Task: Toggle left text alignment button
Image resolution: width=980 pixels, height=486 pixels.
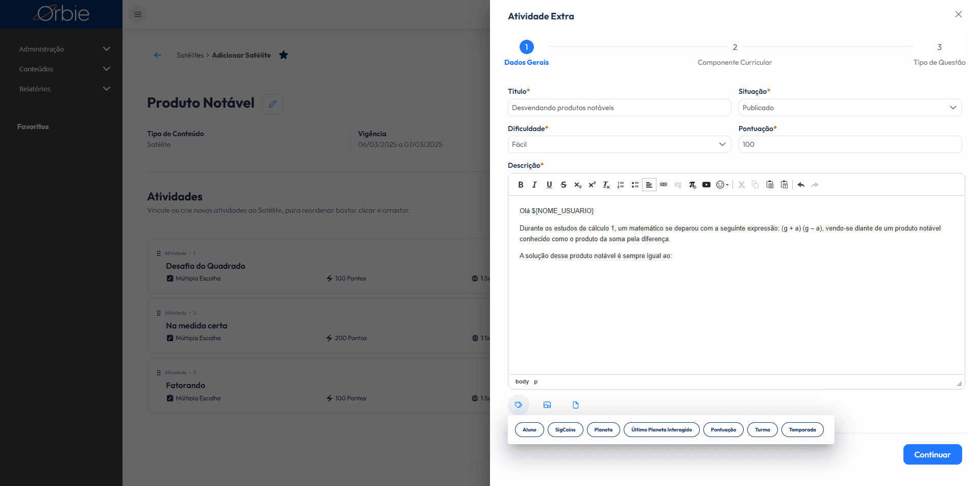Action: [649, 185]
